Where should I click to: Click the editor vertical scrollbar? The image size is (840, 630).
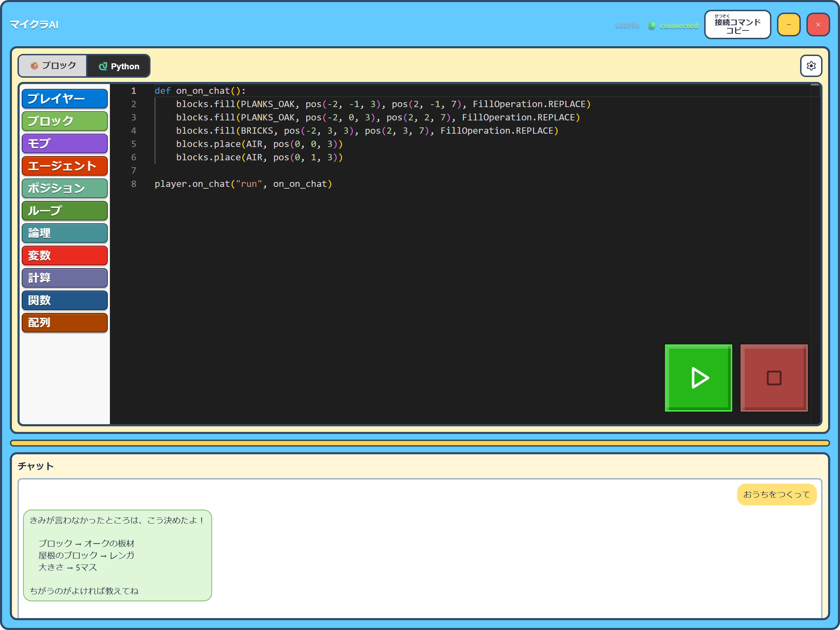tap(815, 254)
